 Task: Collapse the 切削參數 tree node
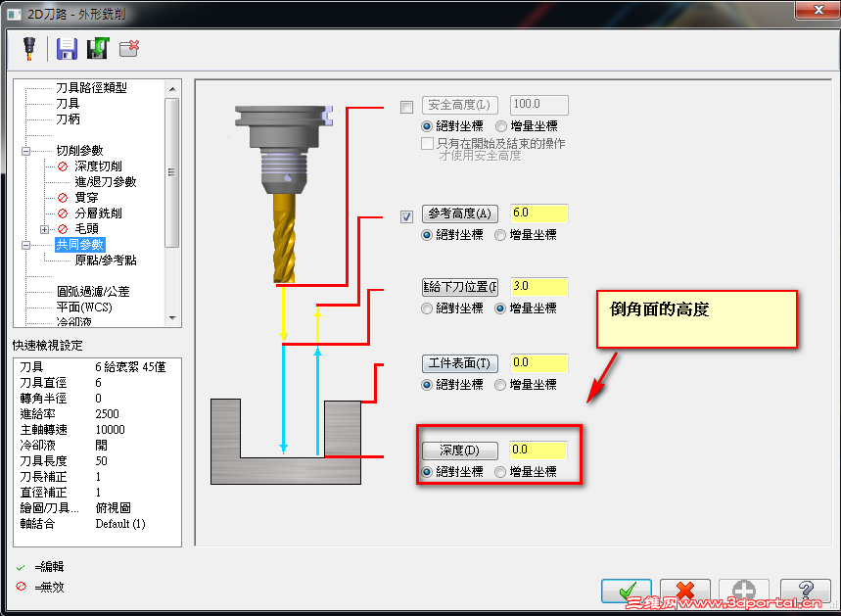[25, 152]
